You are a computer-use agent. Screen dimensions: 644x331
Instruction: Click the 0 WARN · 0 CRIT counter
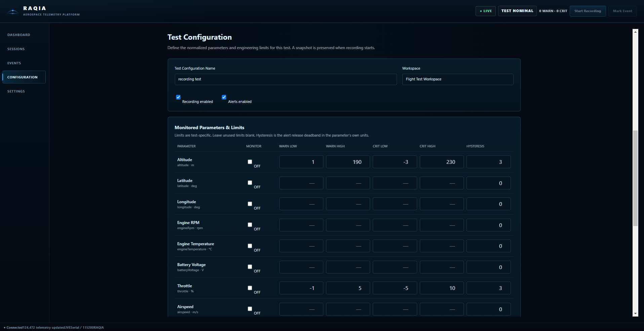coord(553,11)
